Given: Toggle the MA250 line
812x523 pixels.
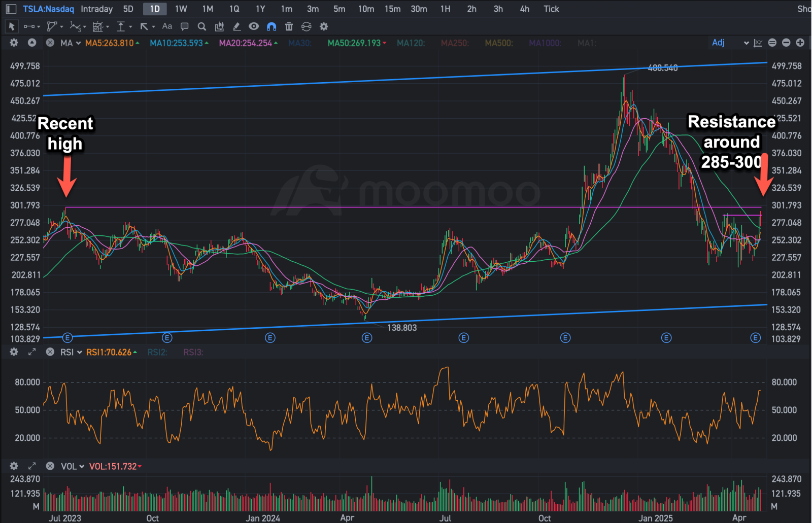Looking at the screenshot, I should click(x=455, y=43).
